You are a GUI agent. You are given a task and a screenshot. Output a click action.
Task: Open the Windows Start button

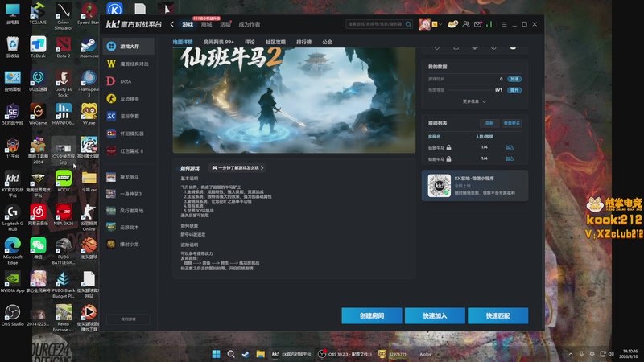(216, 354)
